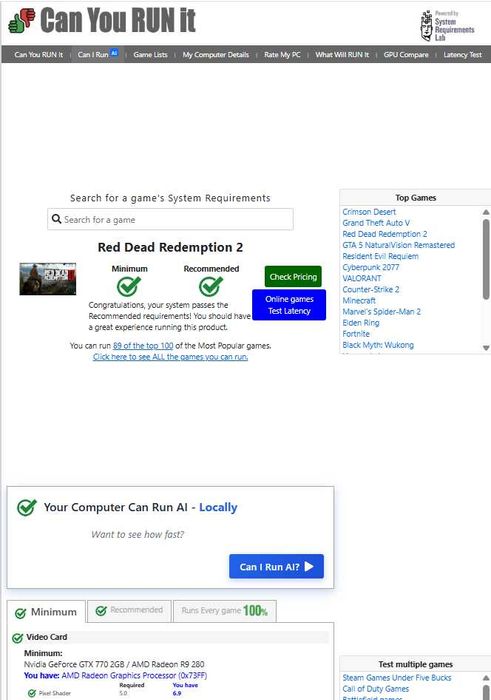Click the checkmark beside Your Computer Can Run AI

tap(27, 507)
